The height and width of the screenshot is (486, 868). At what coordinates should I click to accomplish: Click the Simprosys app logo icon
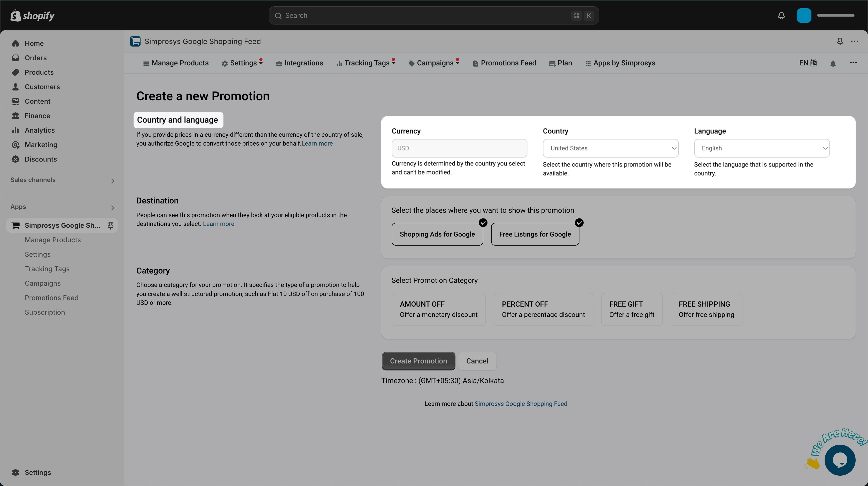point(135,41)
